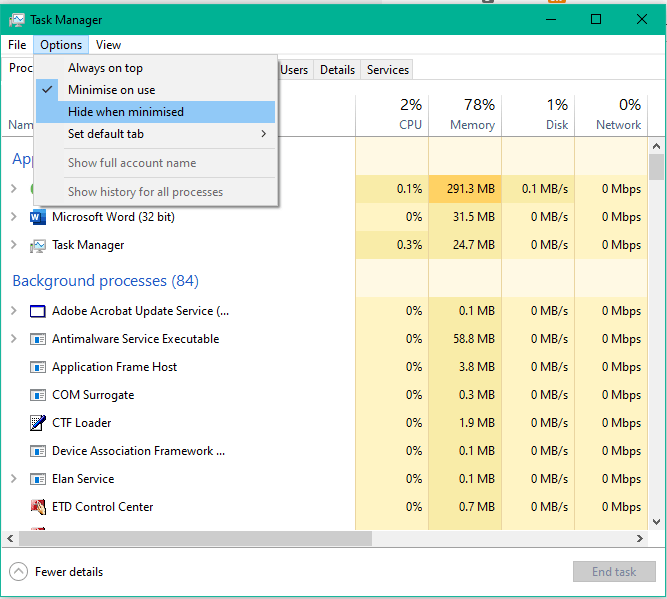Click the scroll up arrow
This screenshot has height=599, width=667.
click(656, 146)
